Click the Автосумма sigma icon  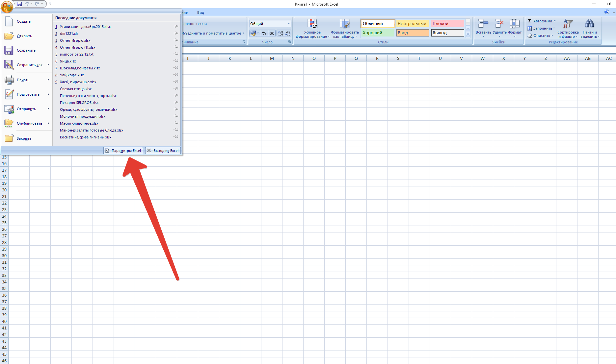(530, 21)
